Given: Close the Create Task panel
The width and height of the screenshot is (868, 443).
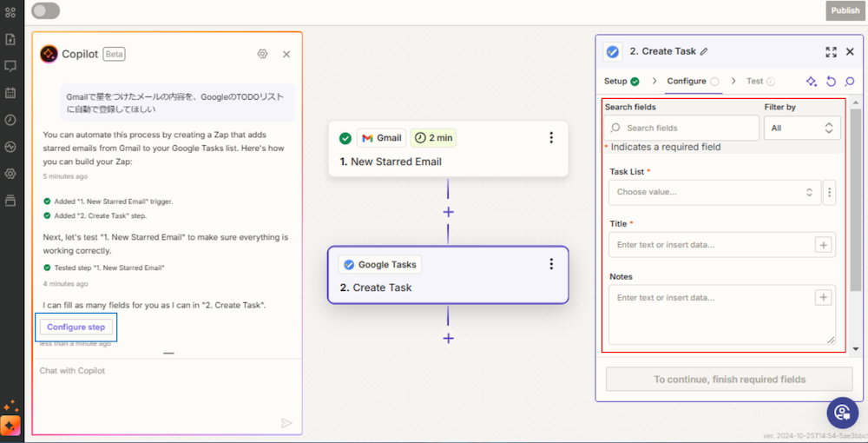Looking at the screenshot, I should [851, 52].
